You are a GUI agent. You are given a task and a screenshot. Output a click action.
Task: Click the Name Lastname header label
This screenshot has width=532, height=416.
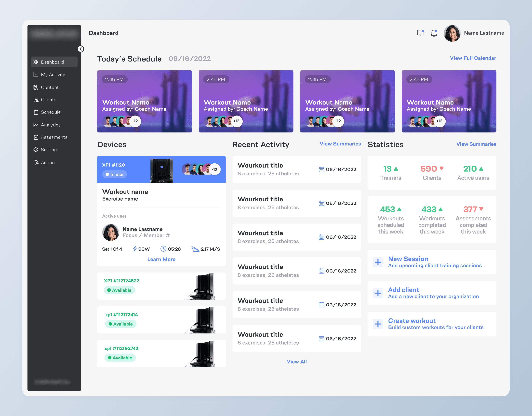pyautogui.click(x=484, y=33)
